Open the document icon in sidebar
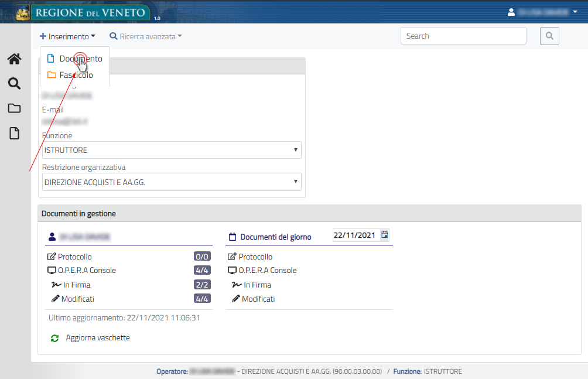Screen dimensions: 588x379 14,133
